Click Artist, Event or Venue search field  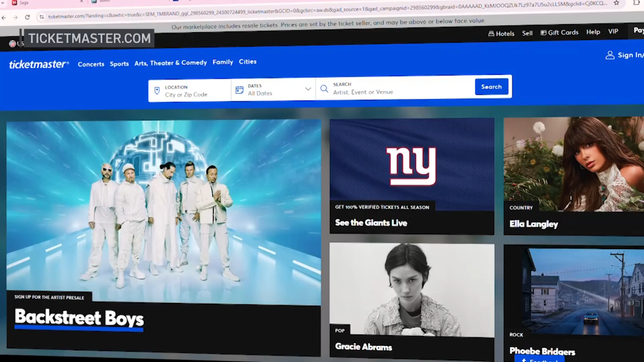[x=396, y=88]
